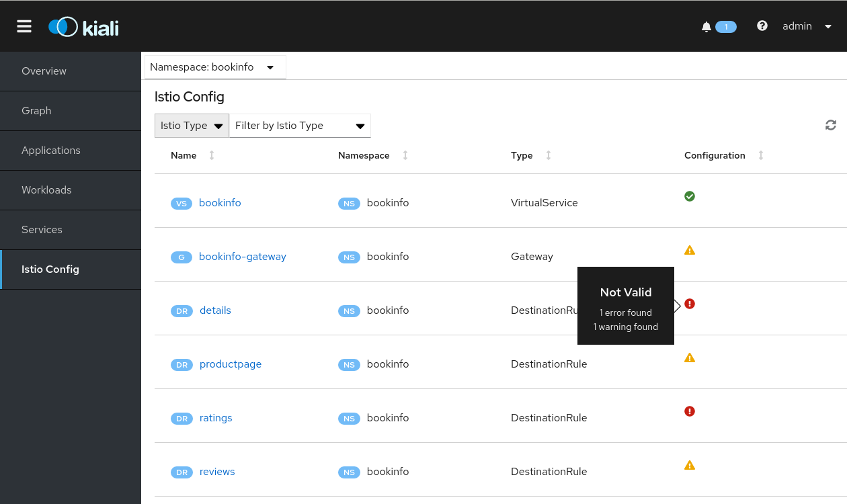This screenshot has height=504, width=847.
Task: Click the warning icon for bookinfo-gateway
Action: click(x=690, y=250)
